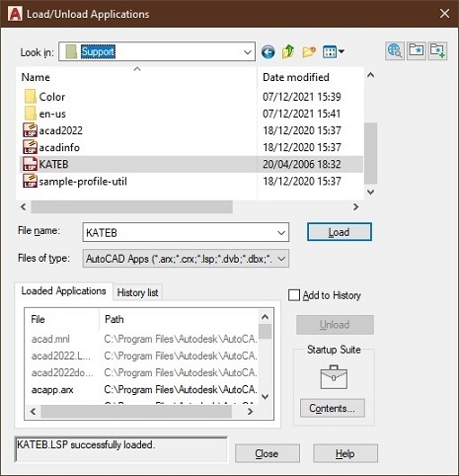Click en-us date 07/12/2021 15:41
The height and width of the screenshot is (476, 459).
point(301,114)
